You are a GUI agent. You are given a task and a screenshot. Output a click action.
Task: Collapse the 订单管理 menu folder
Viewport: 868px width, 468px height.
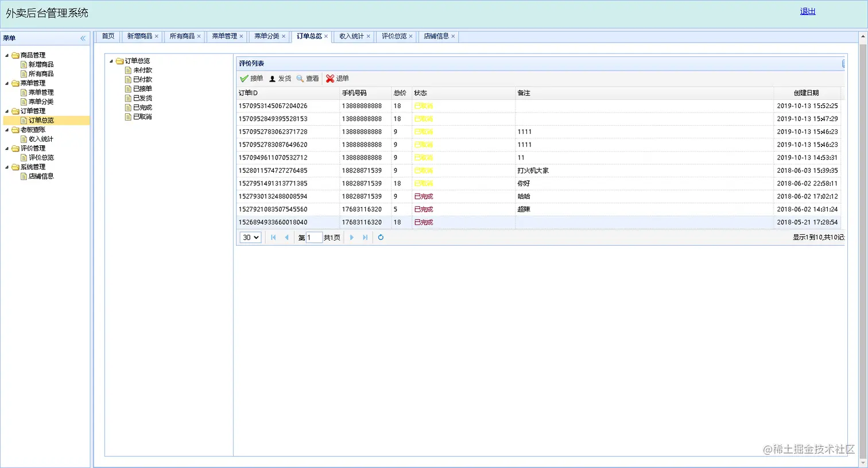coord(7,111)
